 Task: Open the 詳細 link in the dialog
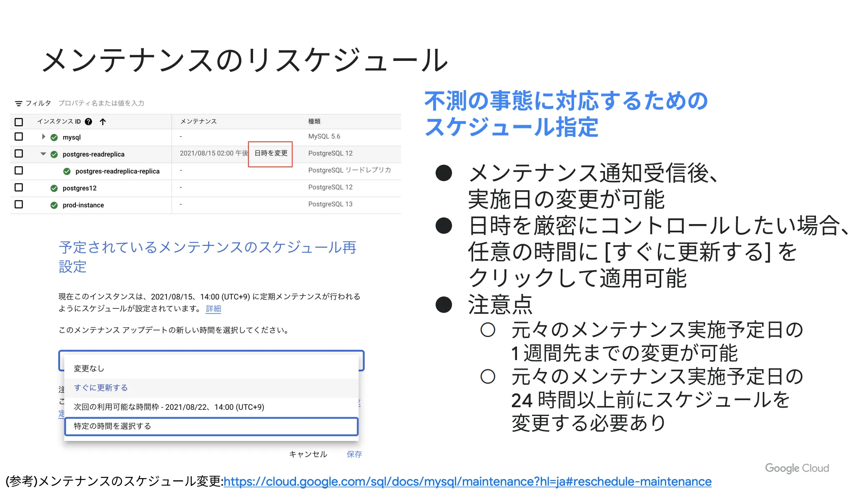coord(213,309)
